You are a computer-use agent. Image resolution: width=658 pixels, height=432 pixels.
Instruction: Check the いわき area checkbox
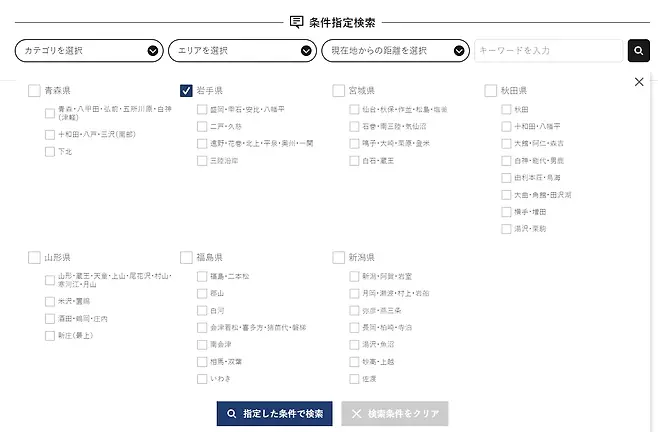click(x=202, y=379)
